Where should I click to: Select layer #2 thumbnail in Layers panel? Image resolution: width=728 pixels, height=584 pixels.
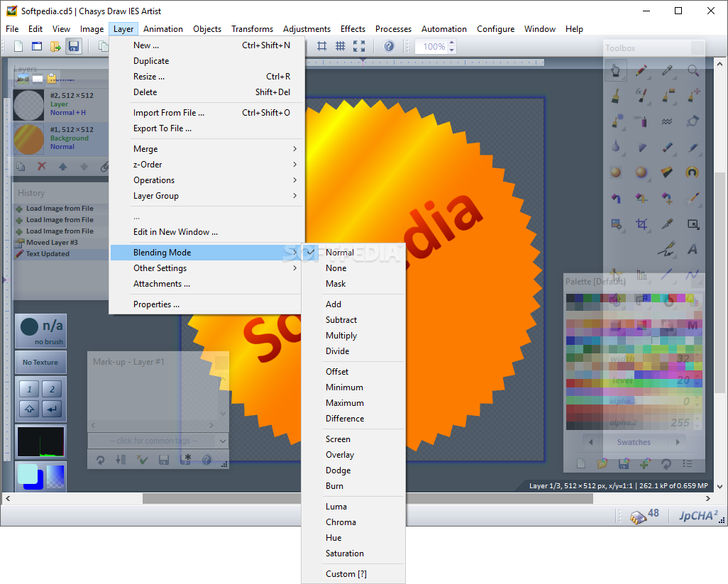[x=29, y=105]
